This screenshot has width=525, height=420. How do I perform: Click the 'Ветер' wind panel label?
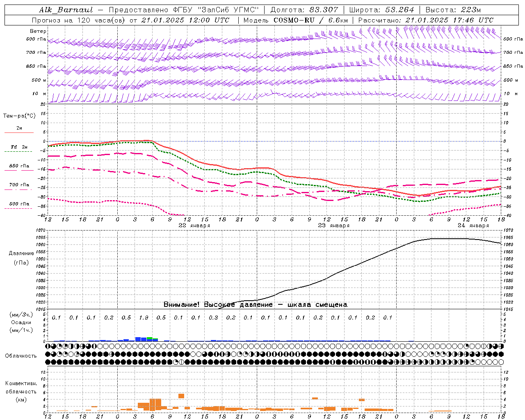click(x=38, y=31)
